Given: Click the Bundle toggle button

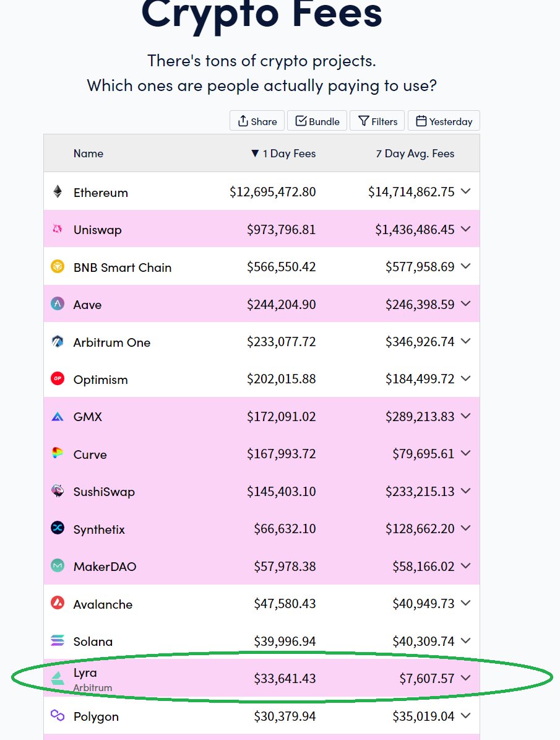Looking at the screenshot, I should click(x=317, y=121).
